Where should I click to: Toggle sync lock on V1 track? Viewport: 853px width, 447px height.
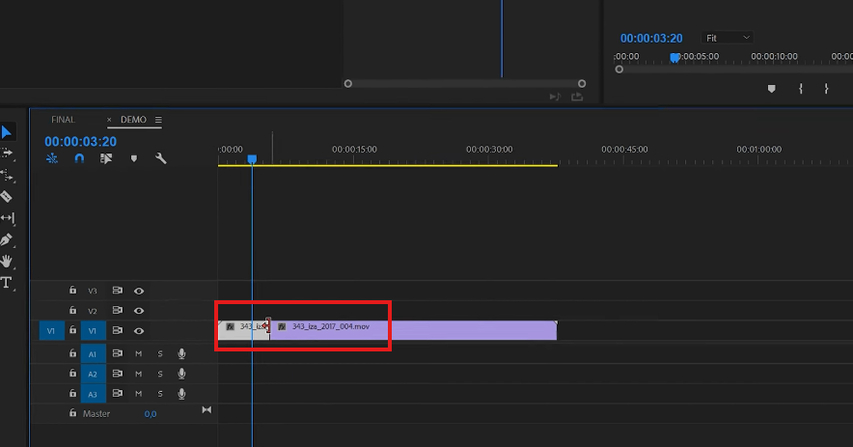[x=117, y=330]
